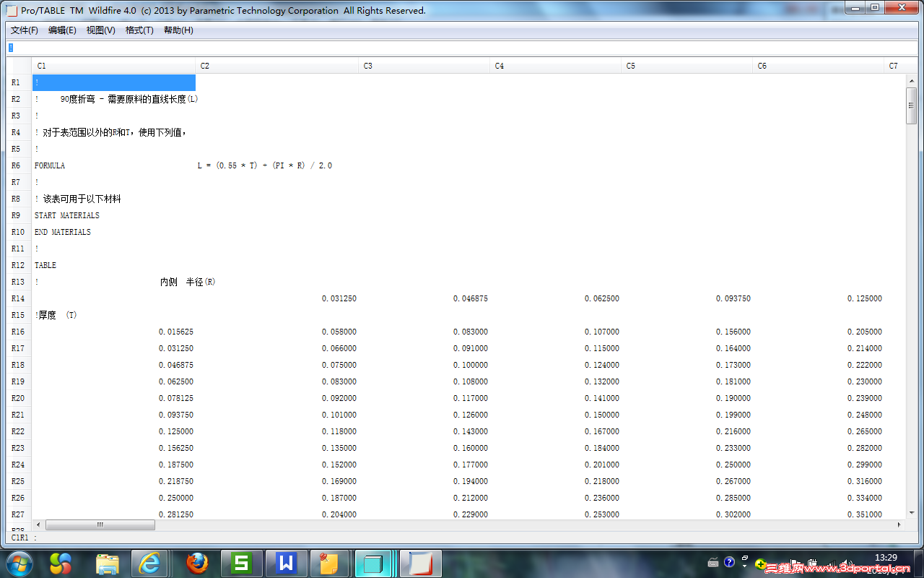The image size is (924, 578).
Task: Select row header R14
Action: [x=18, y=298]
